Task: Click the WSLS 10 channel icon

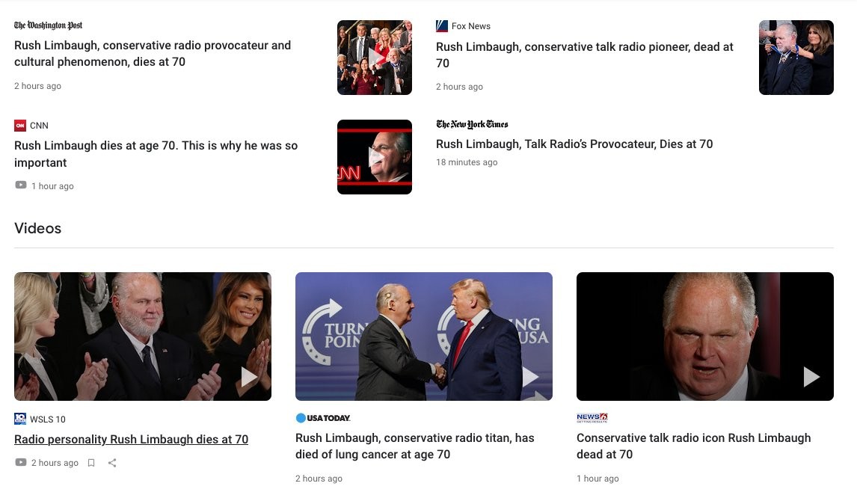Action: (x=20, y=419)
